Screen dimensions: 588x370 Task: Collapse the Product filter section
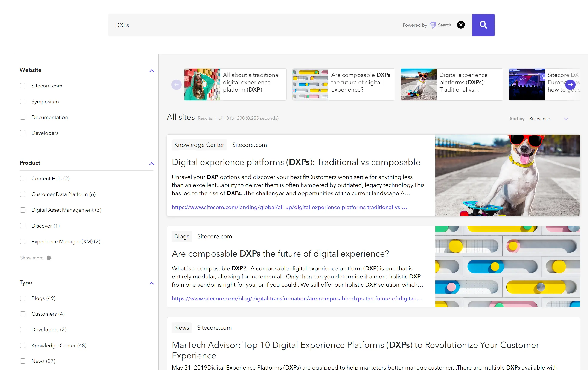coord(152,164)
